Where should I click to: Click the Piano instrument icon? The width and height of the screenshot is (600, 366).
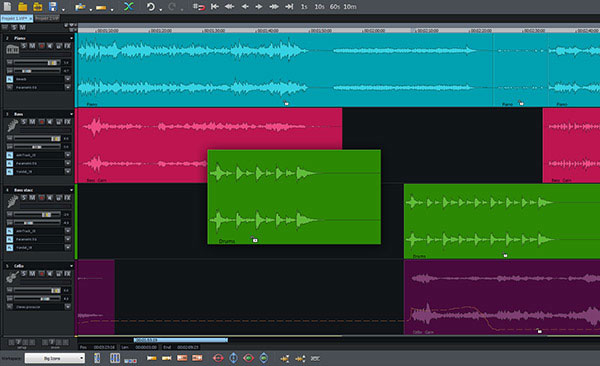tap(12, 49)
